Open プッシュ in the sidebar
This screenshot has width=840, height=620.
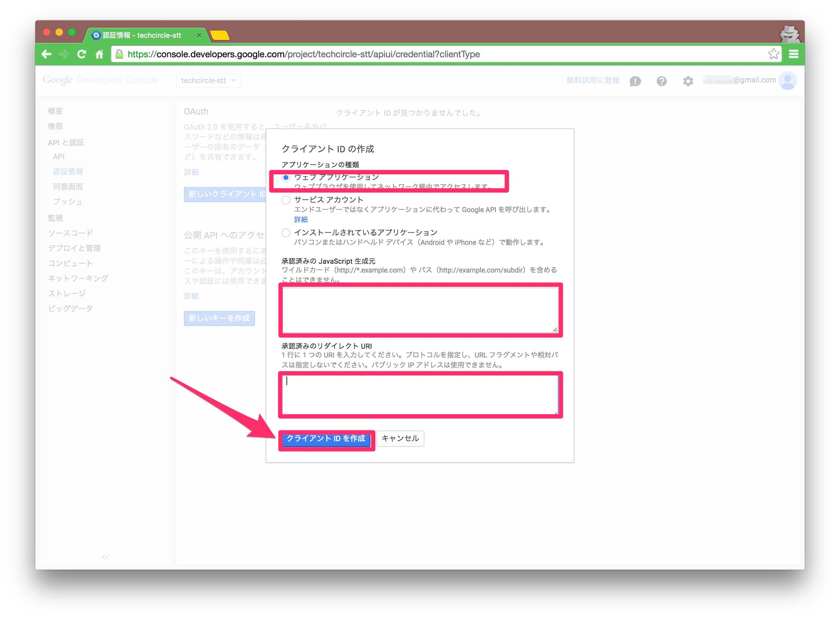68,201
